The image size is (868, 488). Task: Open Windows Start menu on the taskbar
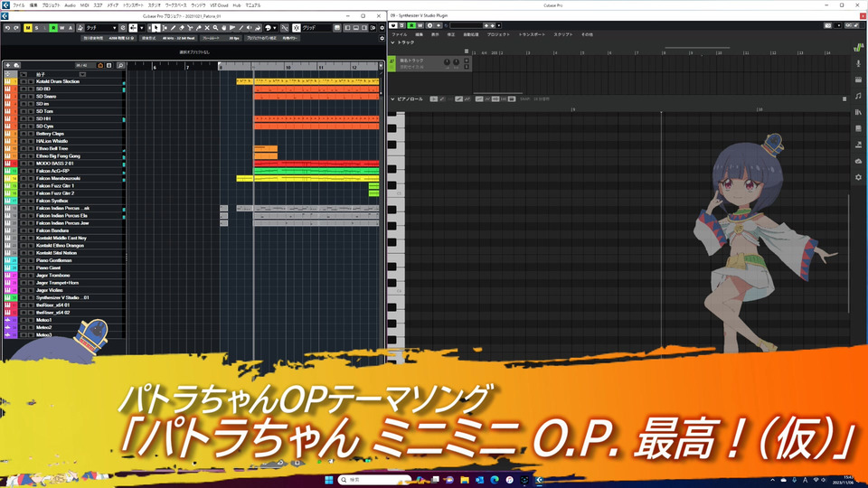coord(329,480)
